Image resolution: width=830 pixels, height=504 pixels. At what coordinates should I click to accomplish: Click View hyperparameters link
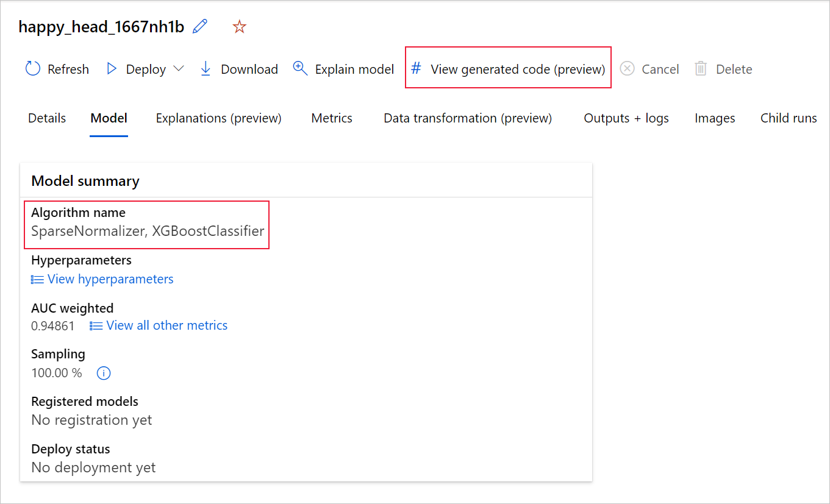click(110, 279)
